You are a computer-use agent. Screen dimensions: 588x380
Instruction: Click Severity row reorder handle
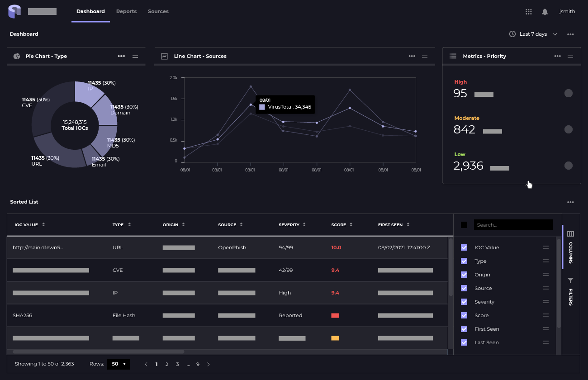pyautogui.click(x=546, y=302)
